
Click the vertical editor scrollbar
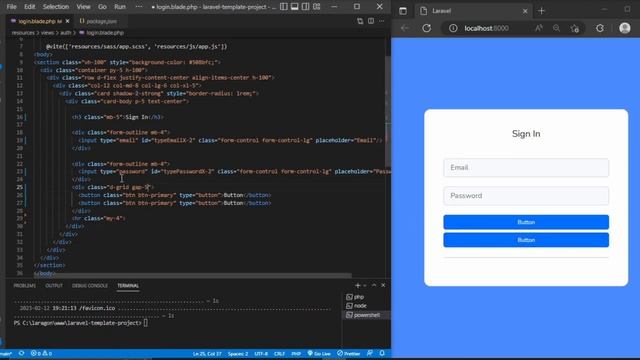pyautogui.click(x=388, y=110)
